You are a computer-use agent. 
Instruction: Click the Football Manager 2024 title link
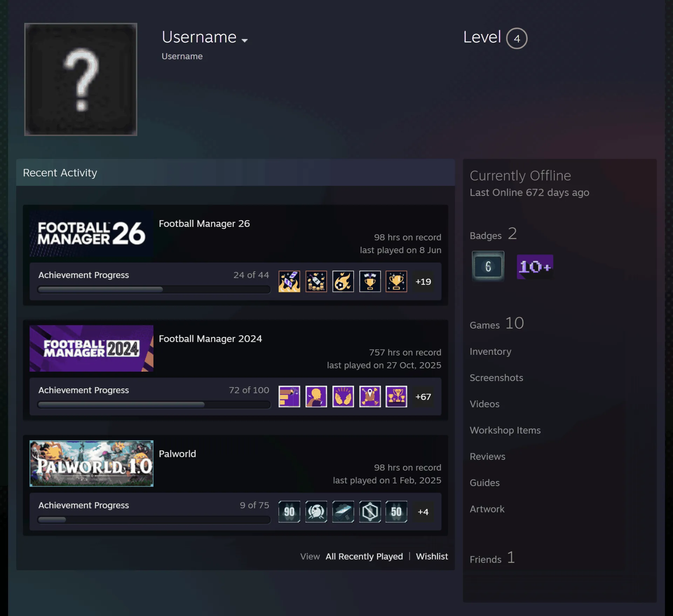click(x=210, y=338)
